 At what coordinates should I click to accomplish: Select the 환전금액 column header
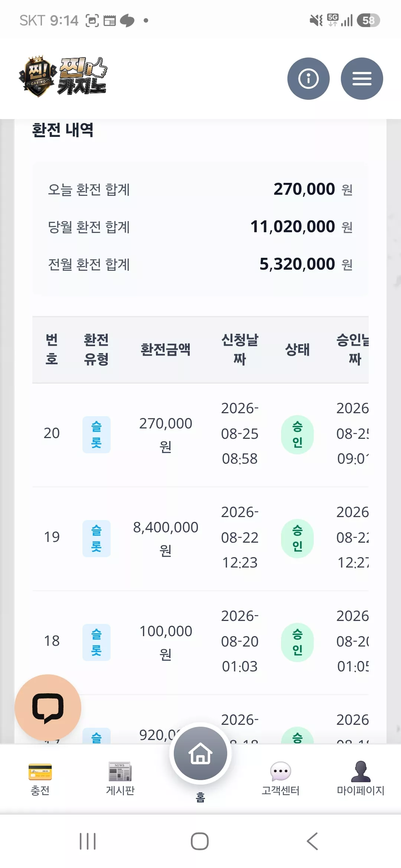[x=166, y=349]
